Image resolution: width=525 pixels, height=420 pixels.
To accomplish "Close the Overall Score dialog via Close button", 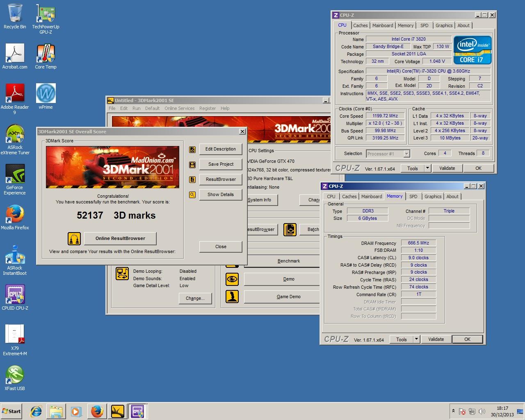I will click(x=221, y=247).
